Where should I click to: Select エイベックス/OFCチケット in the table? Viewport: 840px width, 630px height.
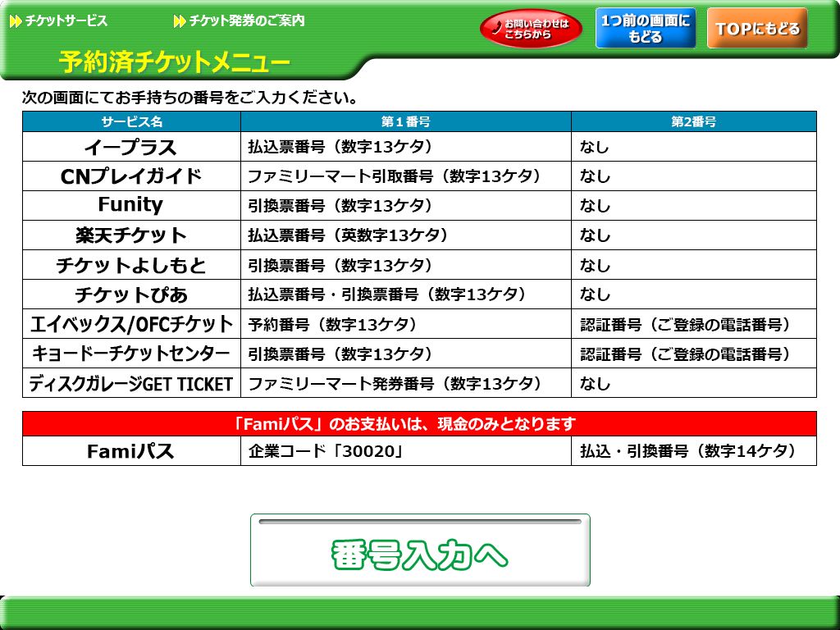click(x=131, y=324)
